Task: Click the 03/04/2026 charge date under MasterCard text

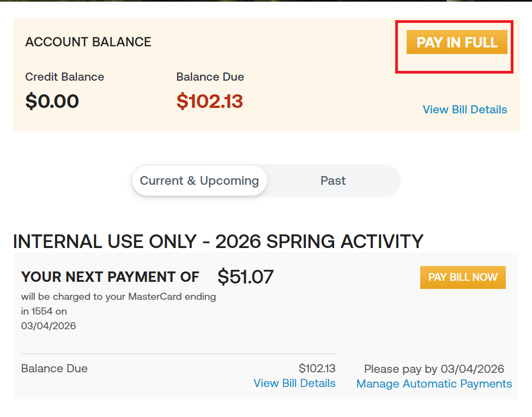Action: (49, 326)
